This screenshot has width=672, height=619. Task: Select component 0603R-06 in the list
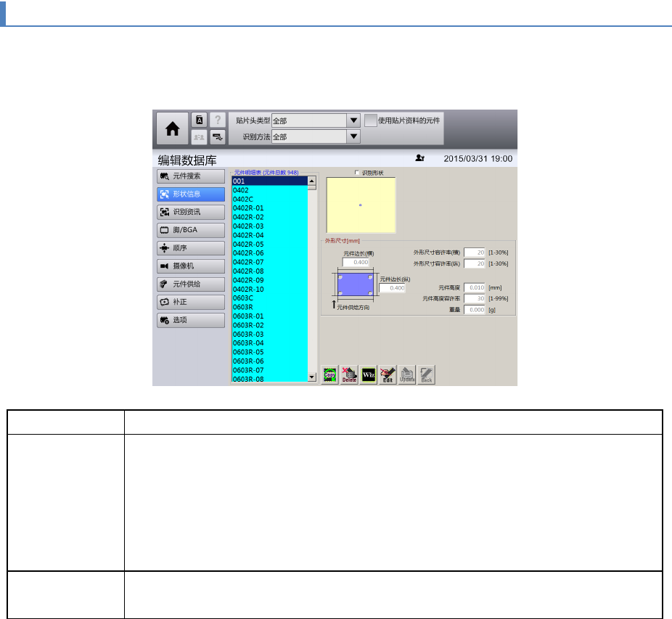click(x=269, y=361)
